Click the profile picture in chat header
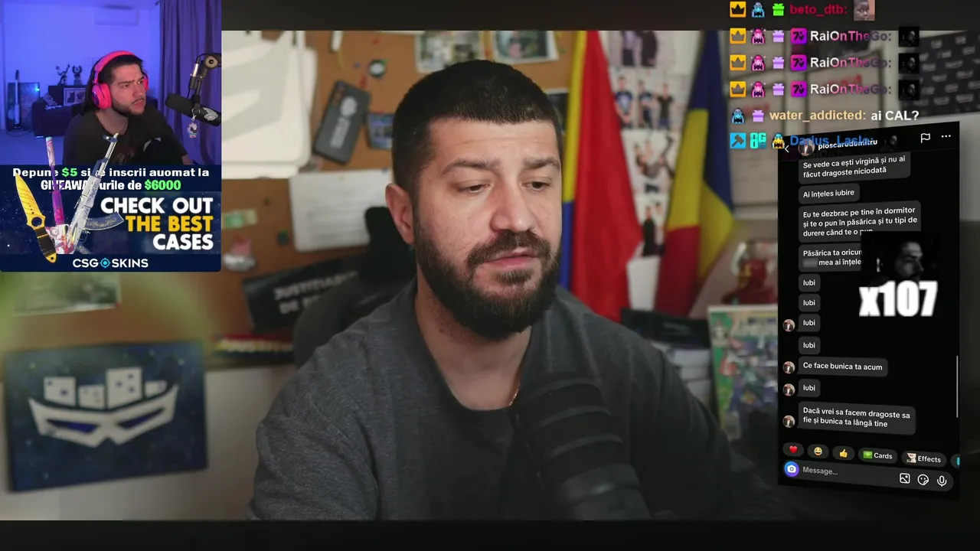Image resolution: width=980 pixels, height=551 pixels. [805, 148]
